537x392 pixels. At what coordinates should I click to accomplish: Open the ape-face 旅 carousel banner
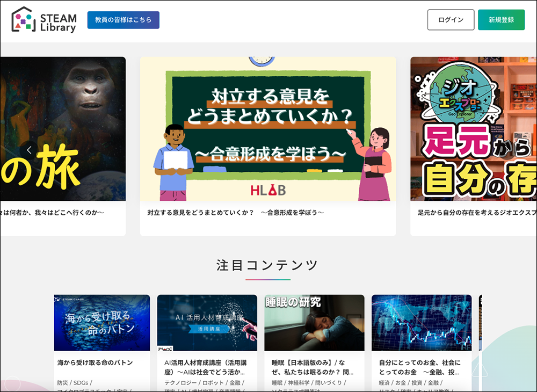(63, 129)
